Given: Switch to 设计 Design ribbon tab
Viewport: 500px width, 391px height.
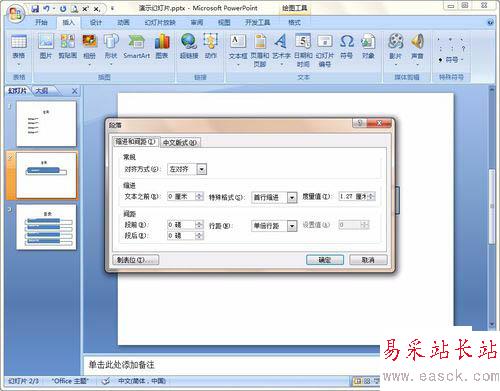Looking at the screenshot, I should (x=96, y=22).
